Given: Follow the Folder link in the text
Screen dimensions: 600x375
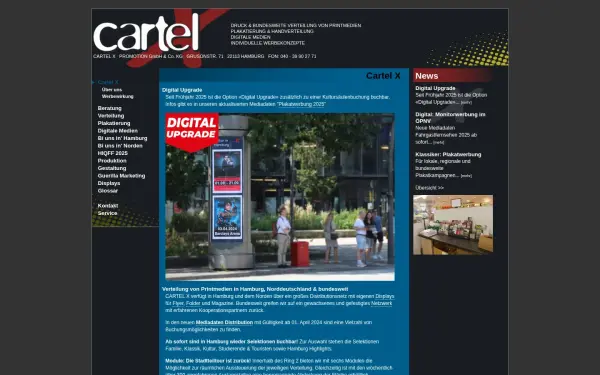Looking at the screenshot, I should (x=193, y=303).
